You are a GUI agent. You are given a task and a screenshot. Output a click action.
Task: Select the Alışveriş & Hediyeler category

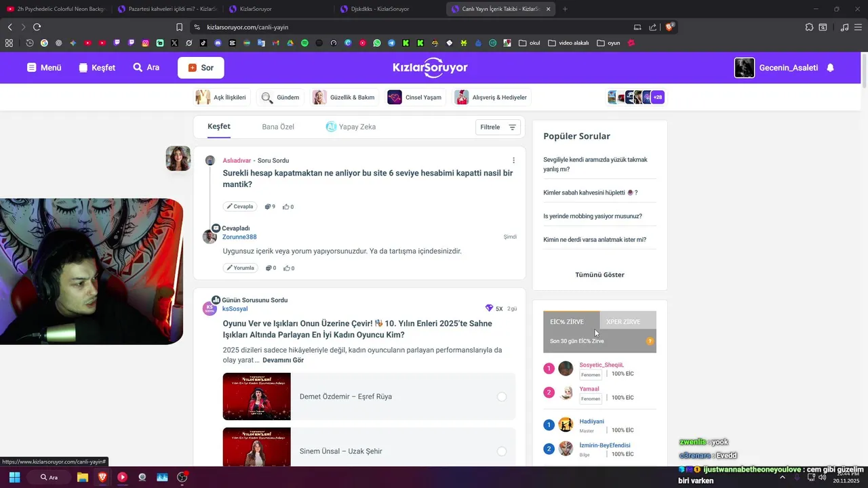click(x=491, y=98)
